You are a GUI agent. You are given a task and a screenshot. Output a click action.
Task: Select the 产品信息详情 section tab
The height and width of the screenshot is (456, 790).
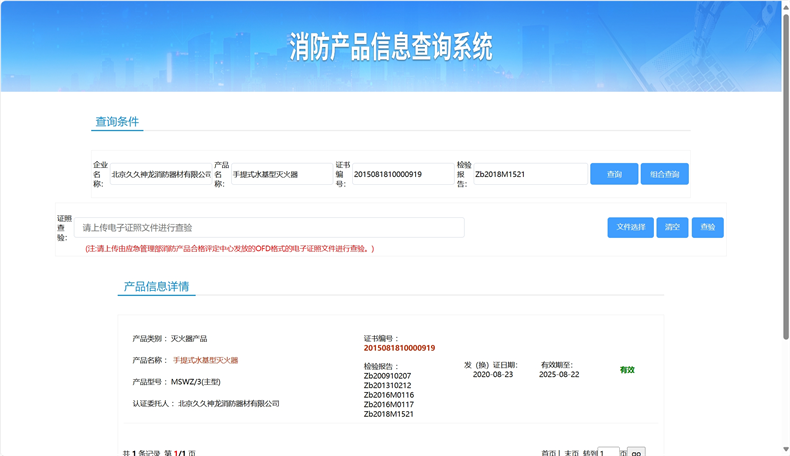(x=157, y=286)
